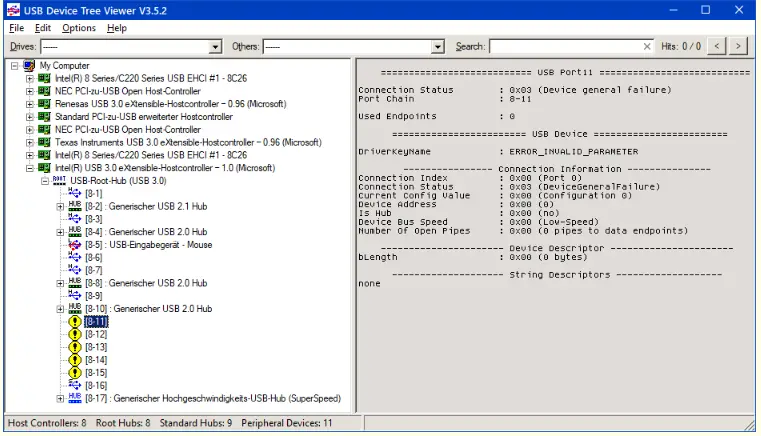The image size is (761, 436).
Task: Click the 'Host Controllers: 8' status text
Action: 47,423
